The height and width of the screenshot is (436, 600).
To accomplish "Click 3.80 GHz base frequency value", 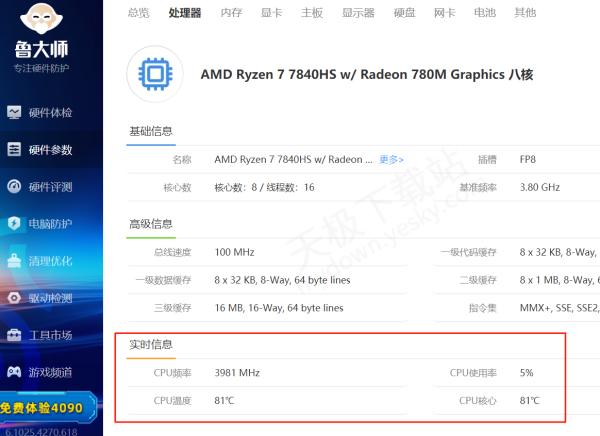I will pyautogui.click(x=540, y=187).
